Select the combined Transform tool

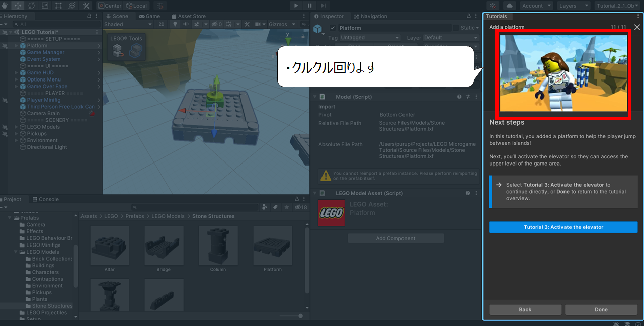pos(72,6)
